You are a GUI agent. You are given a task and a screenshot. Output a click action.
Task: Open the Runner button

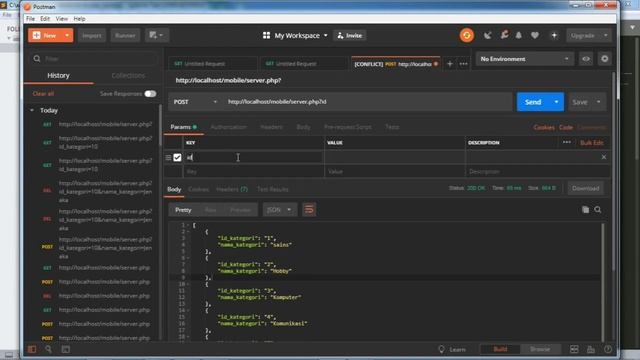[x=125, y=36]
